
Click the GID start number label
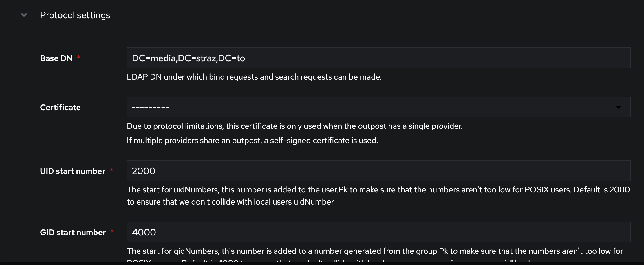click(73, 232)
